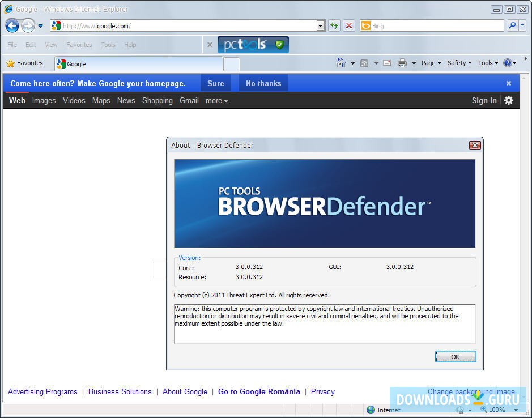The height and width of the screenshot is (418, 532).
Task: Click the PC Tools Browser Defender logo
Action: coord(253,45)
